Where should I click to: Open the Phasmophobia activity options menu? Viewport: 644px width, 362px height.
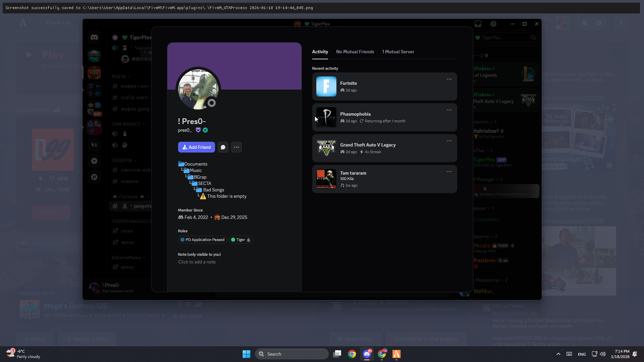pos(449,110)
